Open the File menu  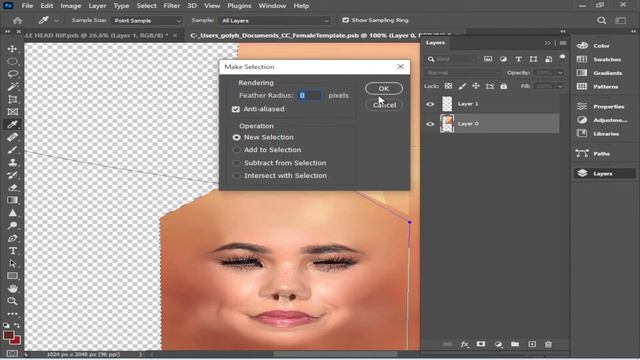(27, 6)
